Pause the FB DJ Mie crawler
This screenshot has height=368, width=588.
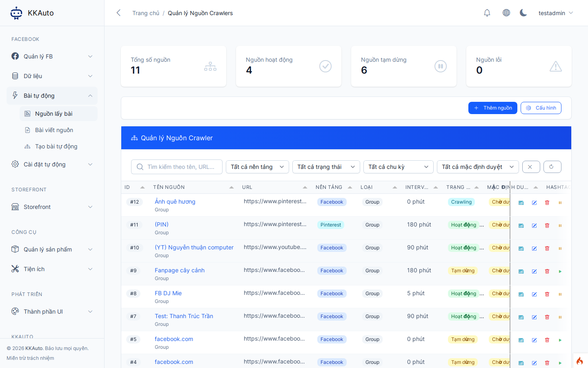tap(560, 294)
